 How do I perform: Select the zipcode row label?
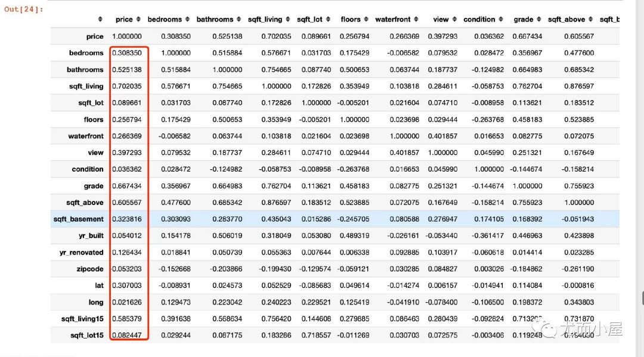point(90,269)
